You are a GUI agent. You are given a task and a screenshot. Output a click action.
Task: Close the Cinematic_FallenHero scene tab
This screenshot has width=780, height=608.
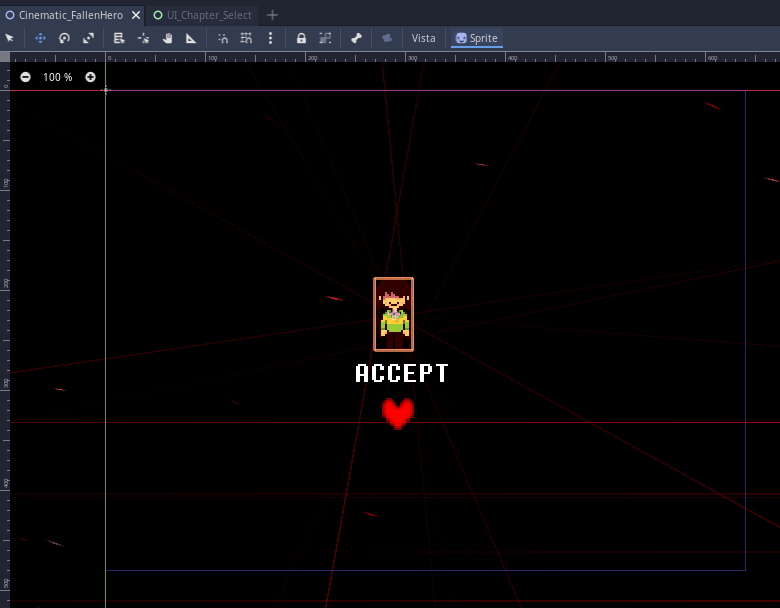click(136, 15)
